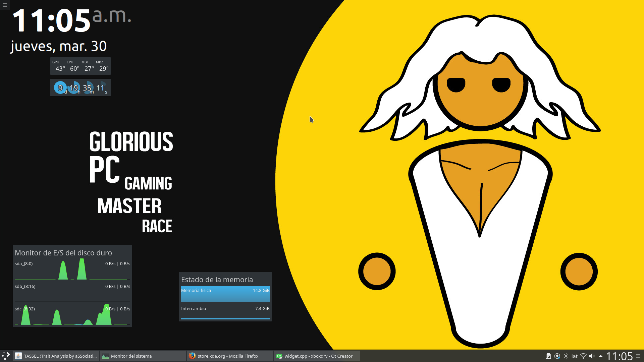
Task: Open the desktop toolbox menu icon
Action: (x=5, y=5)
